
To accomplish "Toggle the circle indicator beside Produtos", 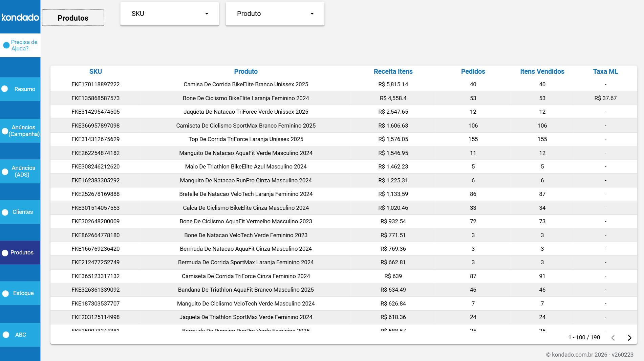I will 5,252.
